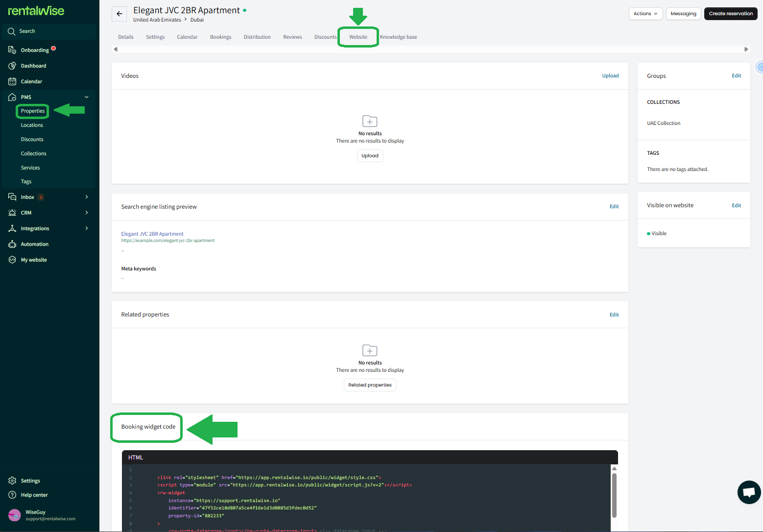The height and width of the screenshot is (532, 763).
Task: Click the My website icon
Action: [x=12, y=260]
